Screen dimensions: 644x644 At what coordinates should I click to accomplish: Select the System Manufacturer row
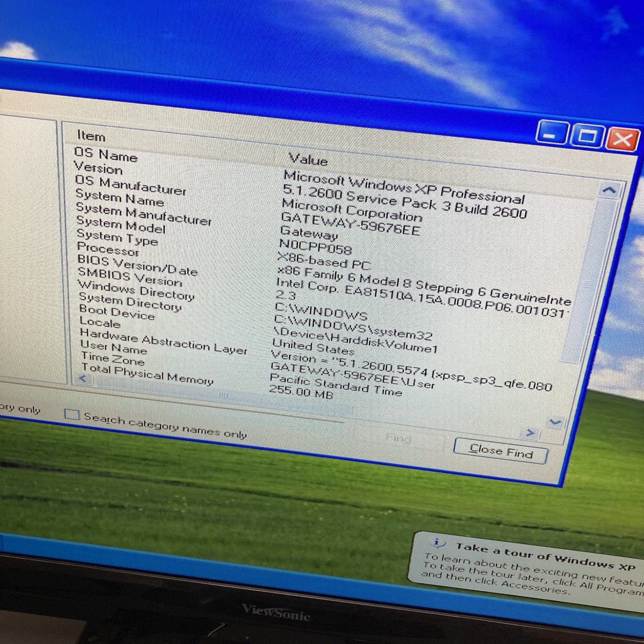pos(144,214)
